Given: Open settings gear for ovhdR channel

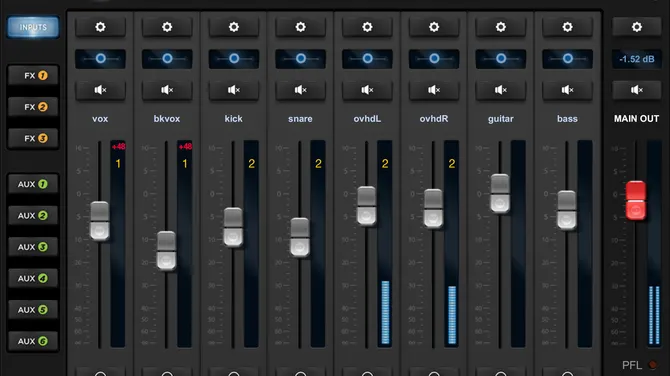Looking at the screenshot, I should (x=434, y=27).
